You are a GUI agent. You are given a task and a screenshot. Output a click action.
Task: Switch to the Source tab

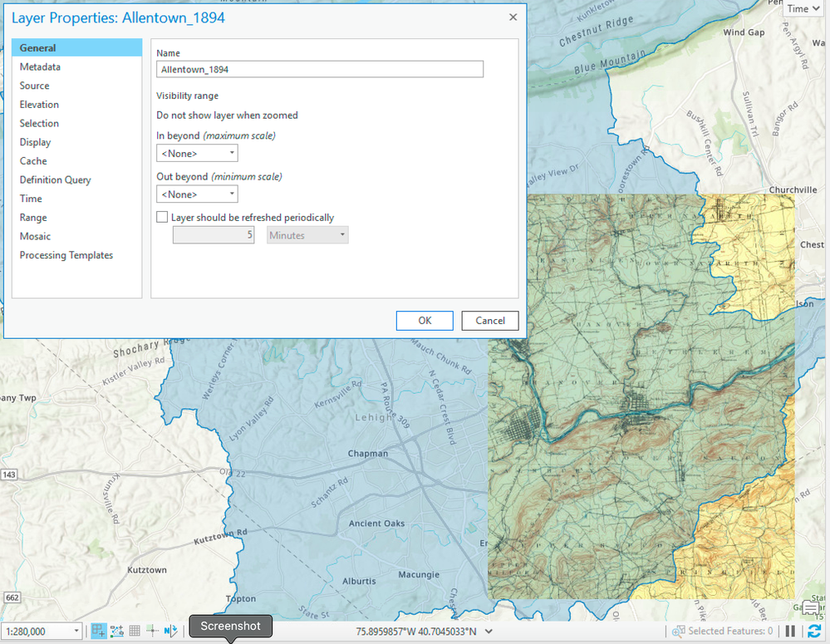tap(34, 86)
